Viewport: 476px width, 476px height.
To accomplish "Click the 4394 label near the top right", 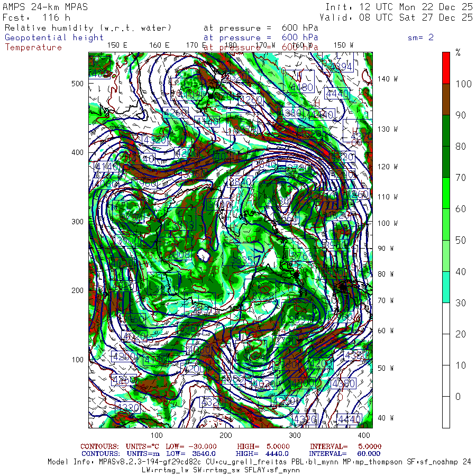I will 340,66.
